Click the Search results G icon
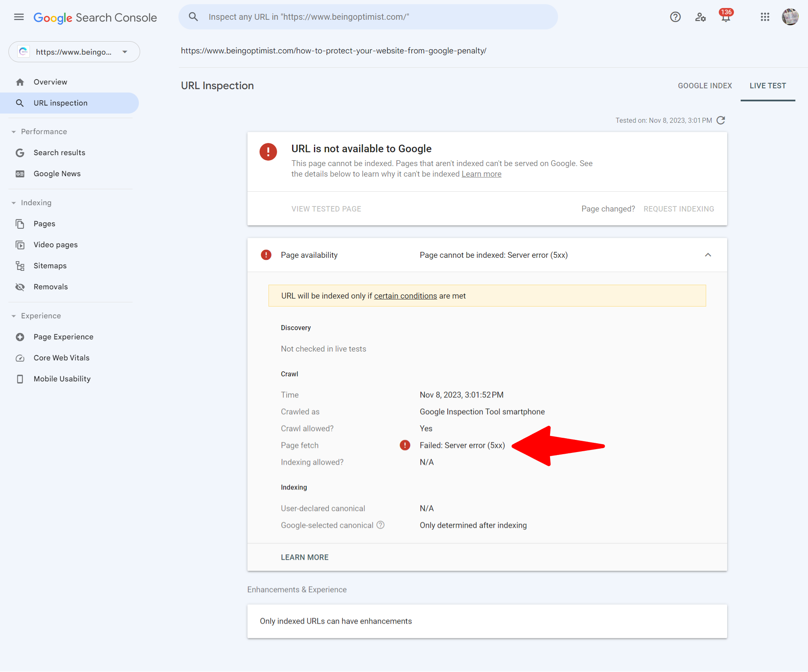This screenshot has width=808, height=672. click(x=20, y=153)
